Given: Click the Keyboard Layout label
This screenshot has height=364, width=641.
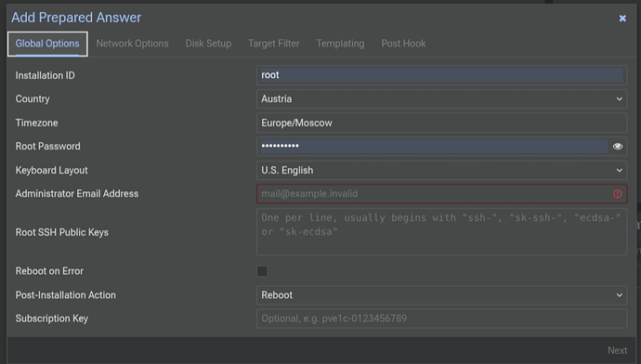Looking at the screenshot, I should (51, 170).
